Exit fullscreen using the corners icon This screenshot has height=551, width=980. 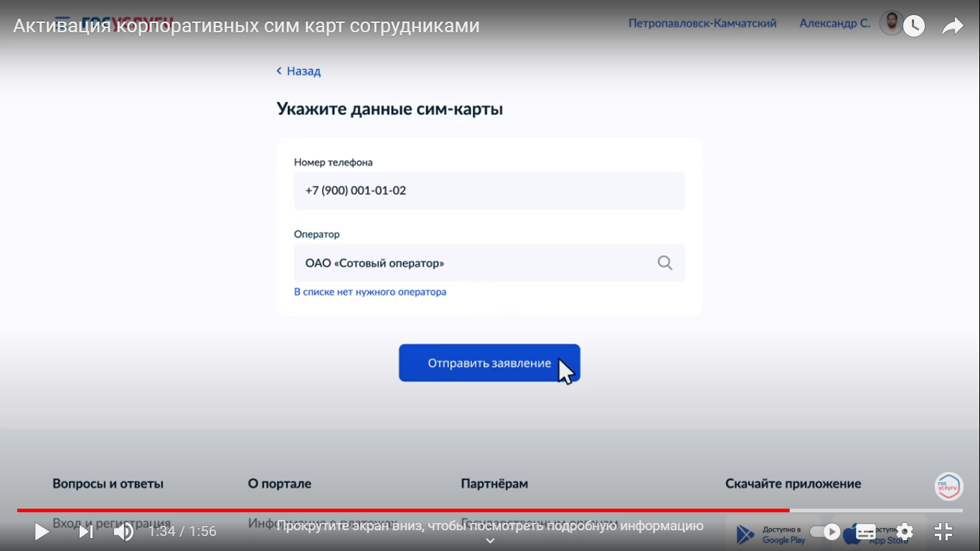[x=943, y=532]
